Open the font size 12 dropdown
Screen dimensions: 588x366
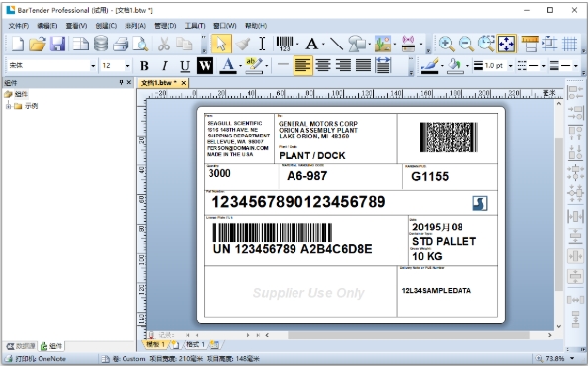127,66
